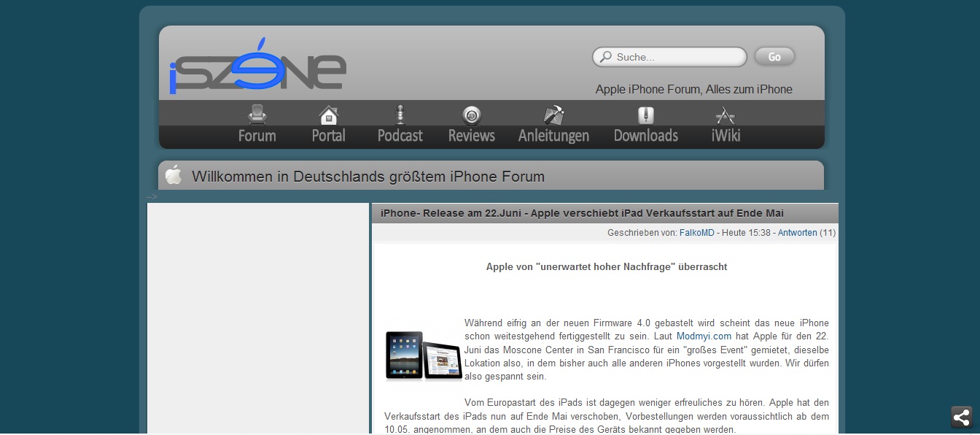980x435 pixels.
Task: Open the Anleitungen tools icon
Action: pos(553,115)
